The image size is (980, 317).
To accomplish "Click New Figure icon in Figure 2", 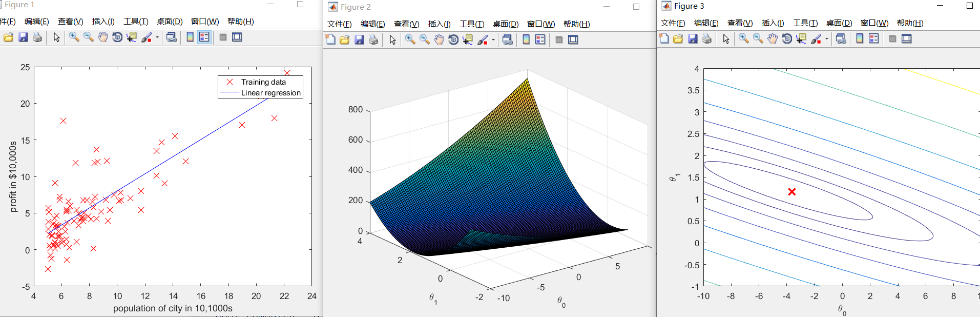I will point(330,40).
